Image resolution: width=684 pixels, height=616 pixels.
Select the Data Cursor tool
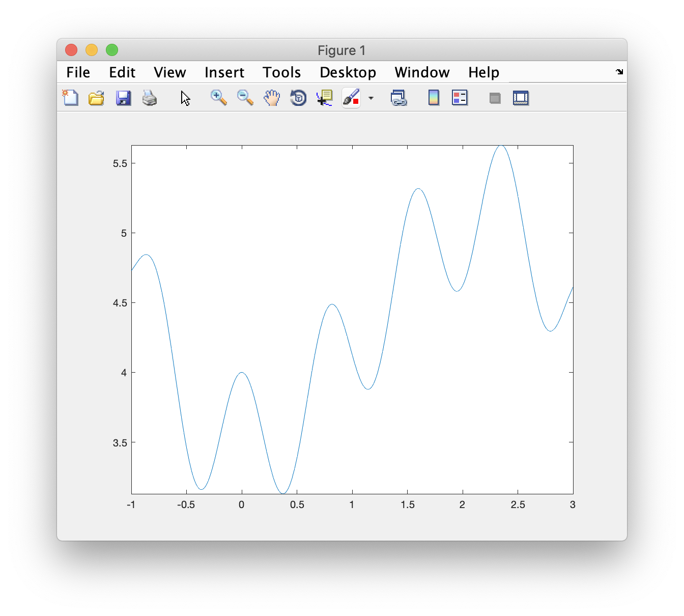[324, 98]
